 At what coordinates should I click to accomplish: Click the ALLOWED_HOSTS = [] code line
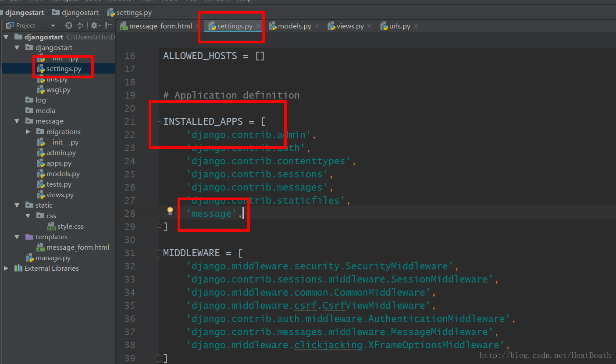(214, 56)
